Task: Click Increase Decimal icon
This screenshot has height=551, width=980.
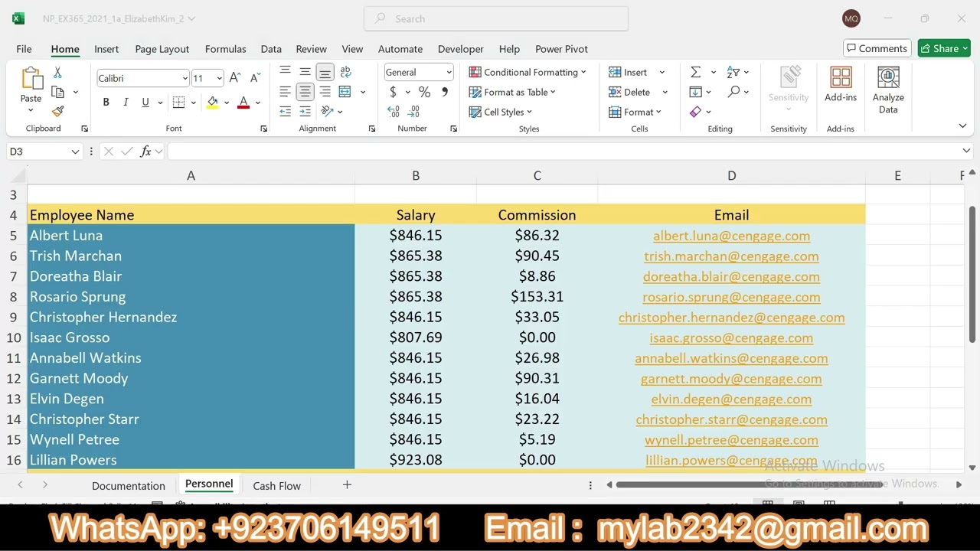Action: click(x=394, y=112)
